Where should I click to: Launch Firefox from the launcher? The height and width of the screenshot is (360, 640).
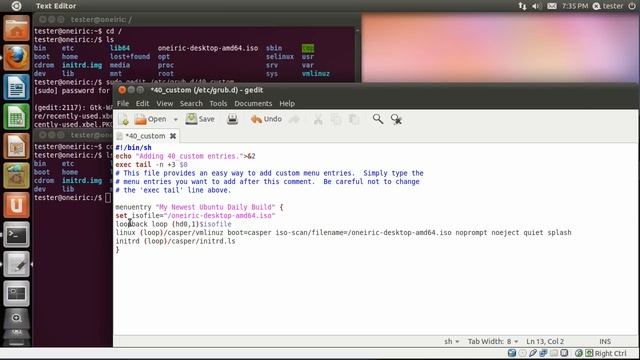(16, 58)
